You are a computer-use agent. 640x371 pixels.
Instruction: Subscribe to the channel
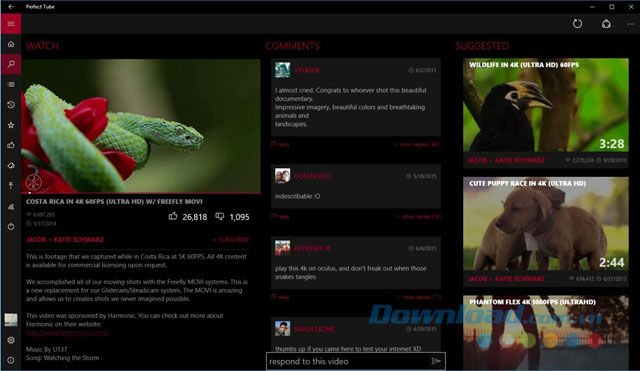[x=231, y=240]
